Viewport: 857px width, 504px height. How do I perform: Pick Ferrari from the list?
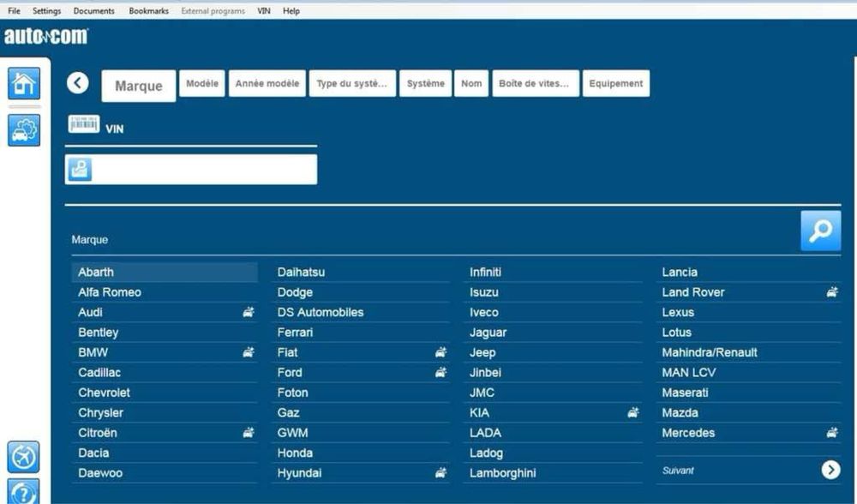[x=361, y=333]
